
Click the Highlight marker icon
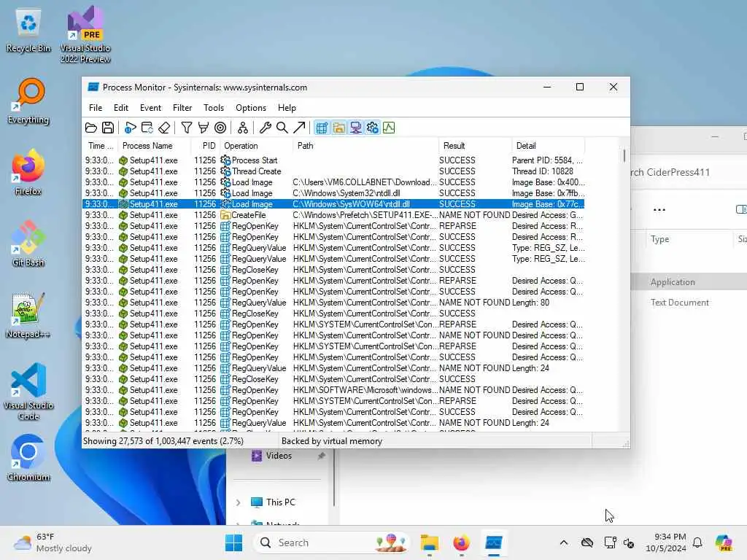click(204, 128)
